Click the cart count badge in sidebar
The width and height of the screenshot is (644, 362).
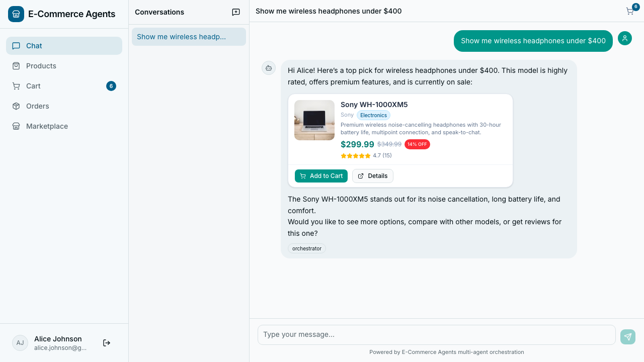tap(111, 86)
